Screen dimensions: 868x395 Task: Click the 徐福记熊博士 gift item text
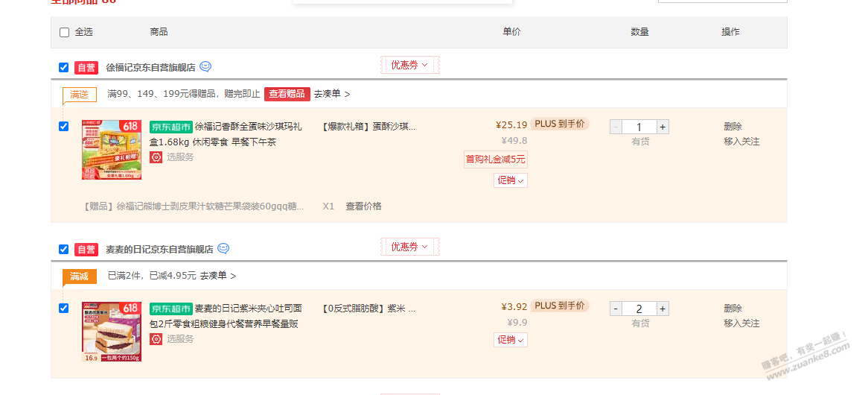(194, 206)
